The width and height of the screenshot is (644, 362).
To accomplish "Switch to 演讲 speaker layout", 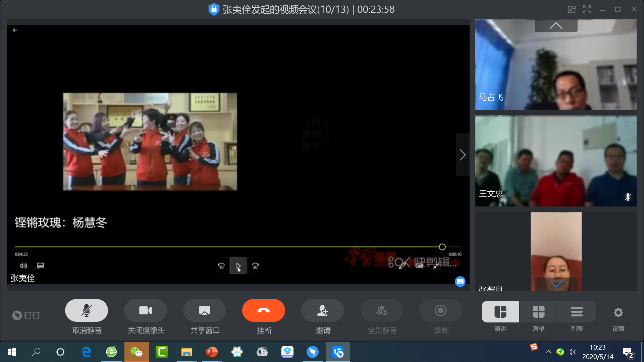I will point(500,312).
